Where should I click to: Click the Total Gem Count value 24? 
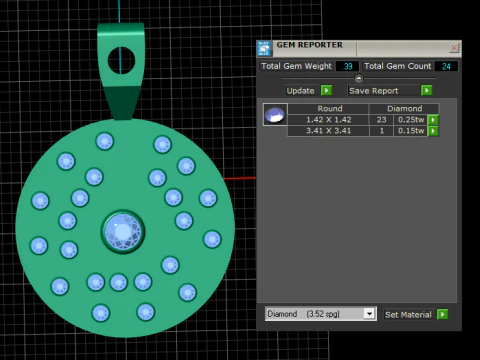coord(446,66)
